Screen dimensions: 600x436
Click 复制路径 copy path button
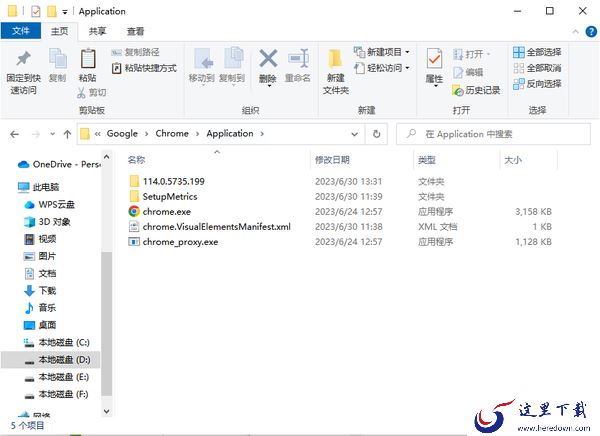135,52
